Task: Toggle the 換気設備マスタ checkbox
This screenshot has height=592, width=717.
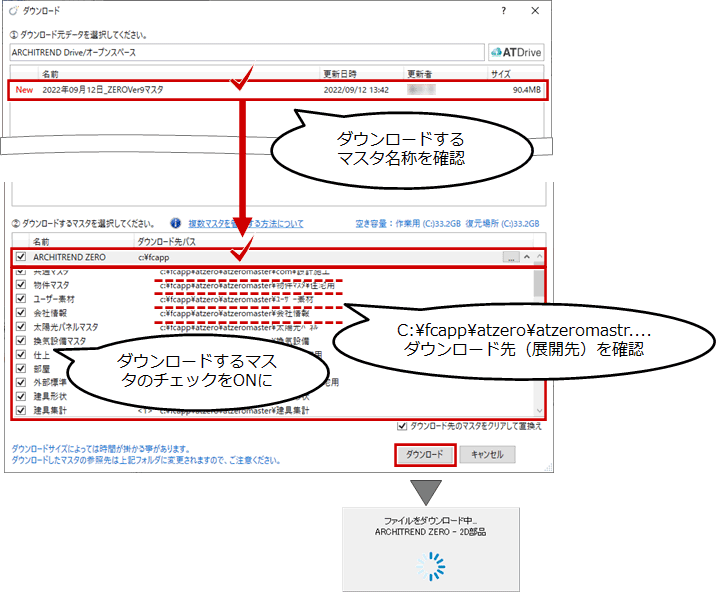Action: pyautogui.click(x=21, y=341)
